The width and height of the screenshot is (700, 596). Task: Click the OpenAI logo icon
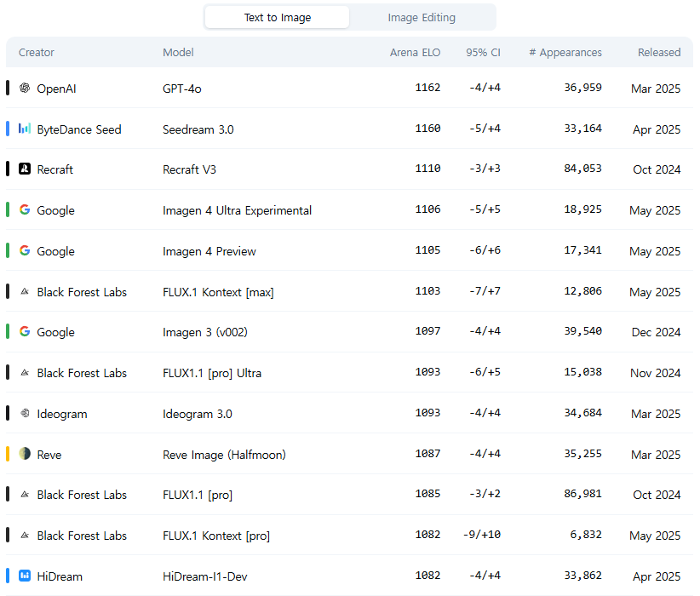(x=25, y=88)
